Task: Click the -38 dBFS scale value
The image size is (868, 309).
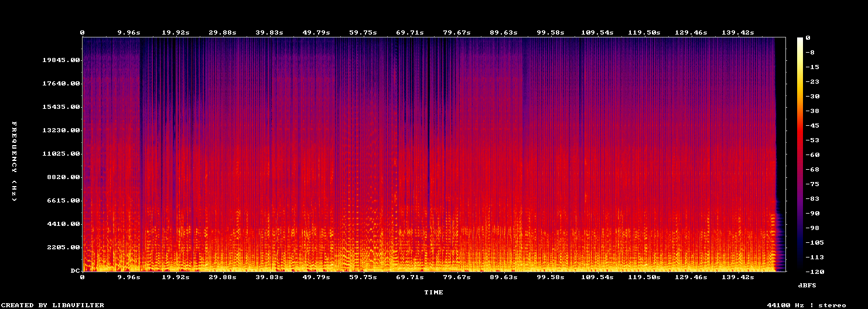Action: 813,111
